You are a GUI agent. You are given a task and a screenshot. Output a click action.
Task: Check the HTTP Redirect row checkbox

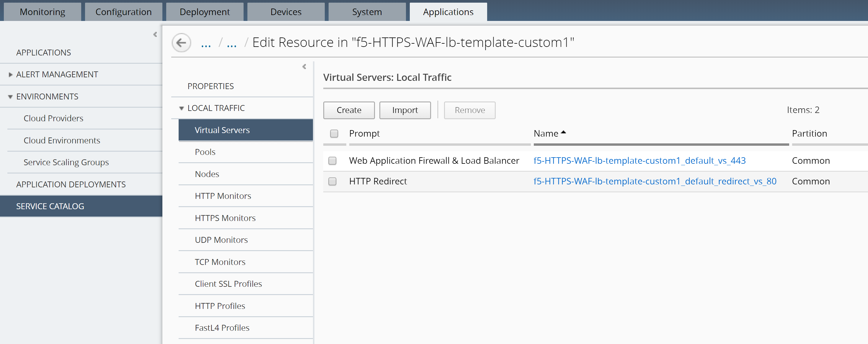[332, 181]
